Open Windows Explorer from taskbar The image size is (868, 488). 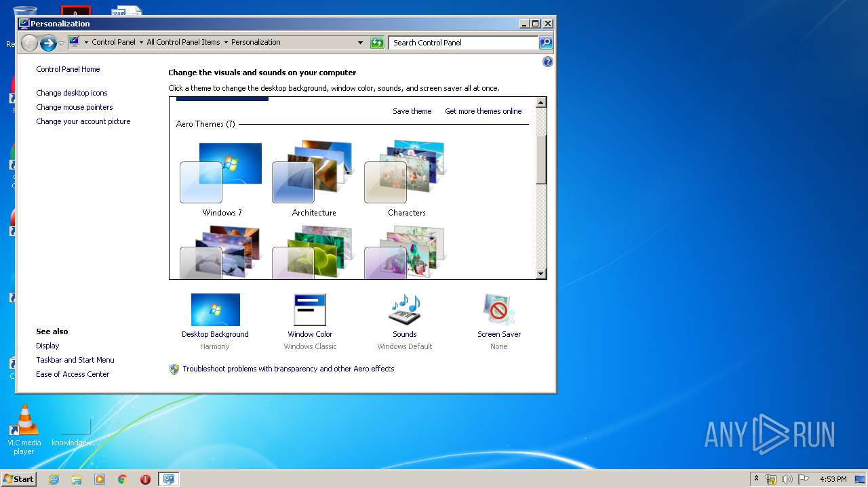(x=77, y=479)
